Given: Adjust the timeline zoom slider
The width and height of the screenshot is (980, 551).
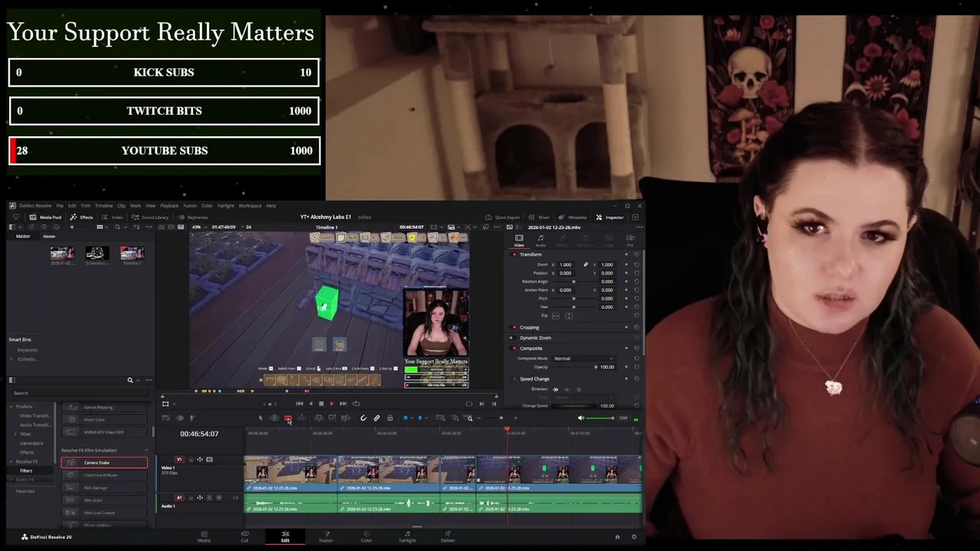Looking at the screenshot, I should [x=496, y=418].
